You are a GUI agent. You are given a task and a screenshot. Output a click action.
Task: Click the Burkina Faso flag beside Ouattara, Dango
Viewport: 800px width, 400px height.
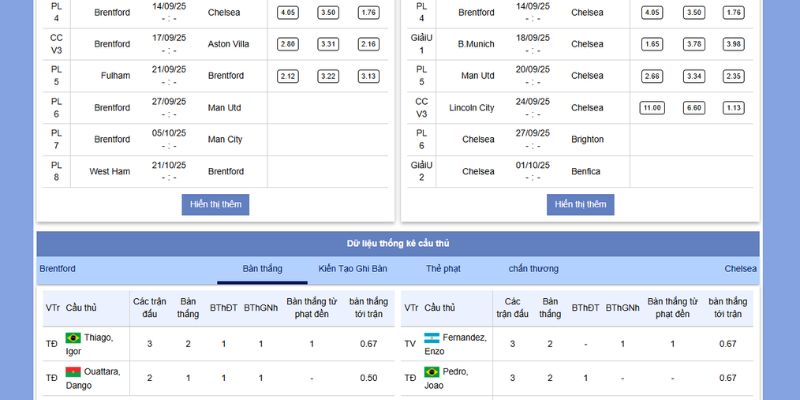tap(73, 372)
